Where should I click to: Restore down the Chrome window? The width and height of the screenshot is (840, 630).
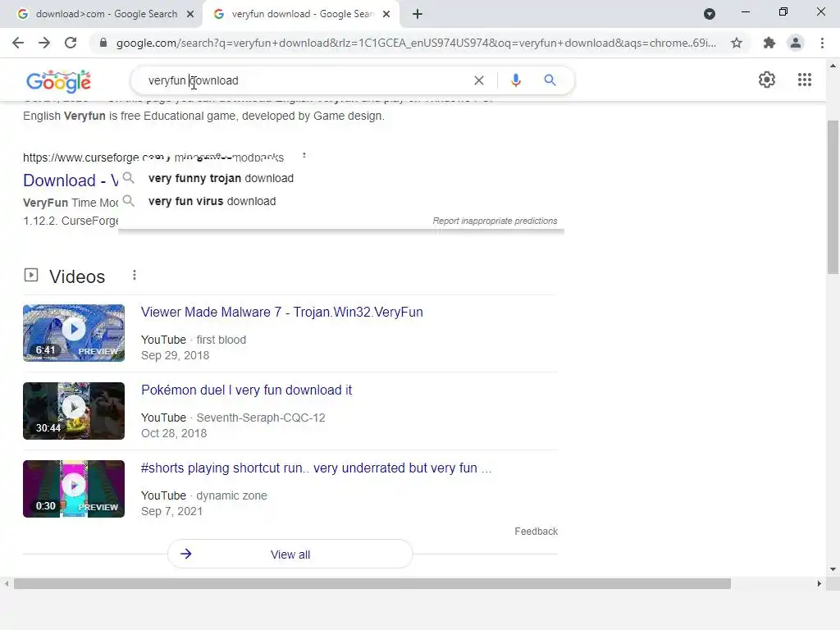(783, 11)
